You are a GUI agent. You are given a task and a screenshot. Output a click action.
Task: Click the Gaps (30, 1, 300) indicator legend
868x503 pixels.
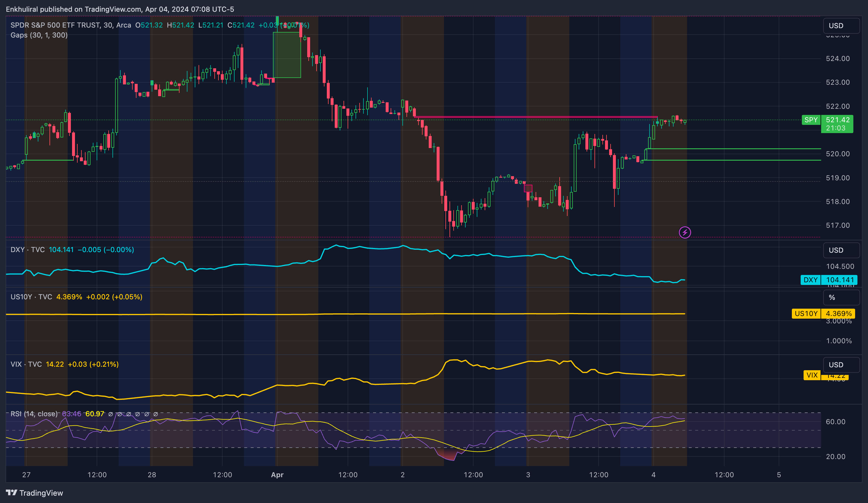pos(39,35)
